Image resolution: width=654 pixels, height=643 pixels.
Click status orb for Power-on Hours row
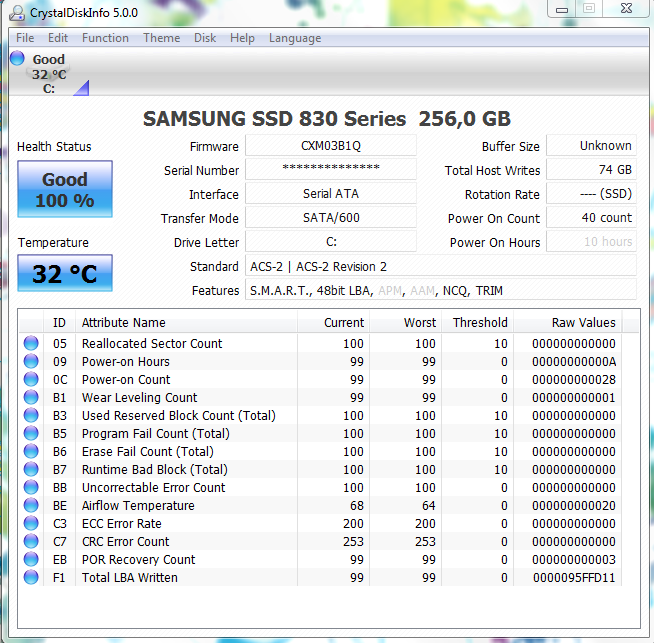(31, 361)
